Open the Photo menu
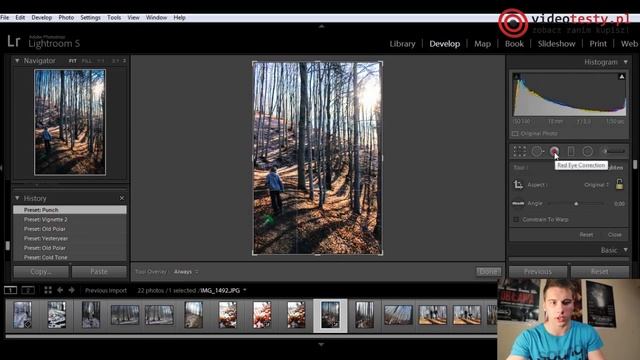Image resolution: width=640 pixels, height=360 pixels. [x=66, y=18]
